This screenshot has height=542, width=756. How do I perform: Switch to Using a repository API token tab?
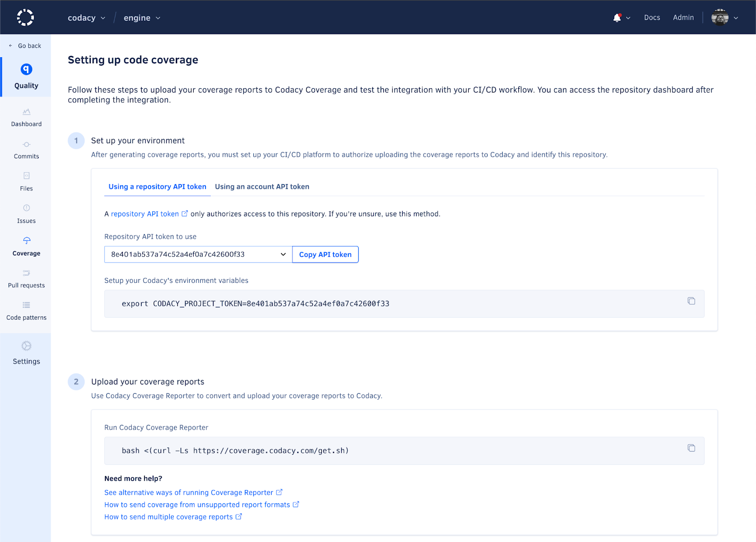pos(157,186)
